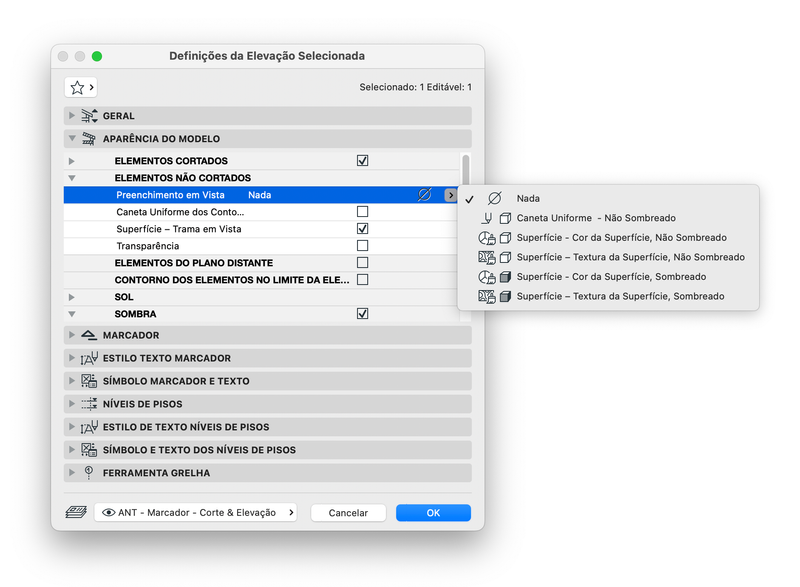This screenshot has width=800, height=587.
Task: Click the SÍMBOLO E TEXTO DOS NÍVEIS DE PISOS icon
Action: click(x=89, y=450)
